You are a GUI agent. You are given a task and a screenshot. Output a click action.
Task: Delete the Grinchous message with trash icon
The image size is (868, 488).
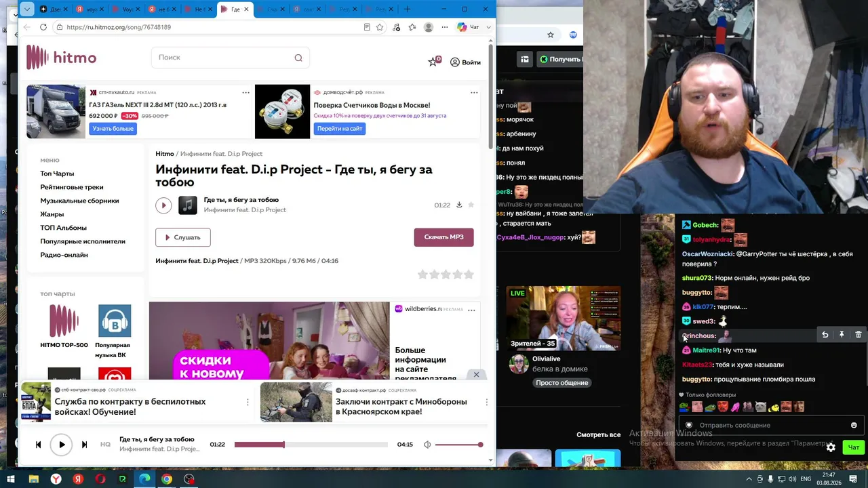[x=858, y=335]
